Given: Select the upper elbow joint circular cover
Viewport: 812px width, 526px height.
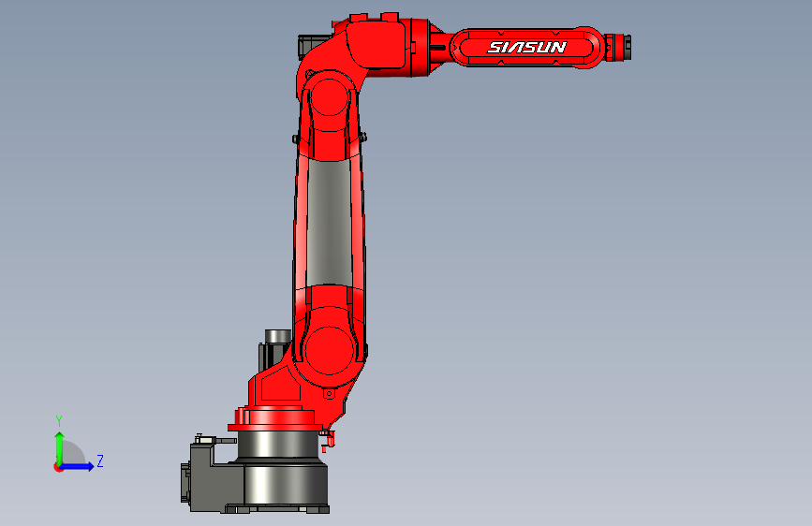Looking at the screenshot, I should coord(330,96).
